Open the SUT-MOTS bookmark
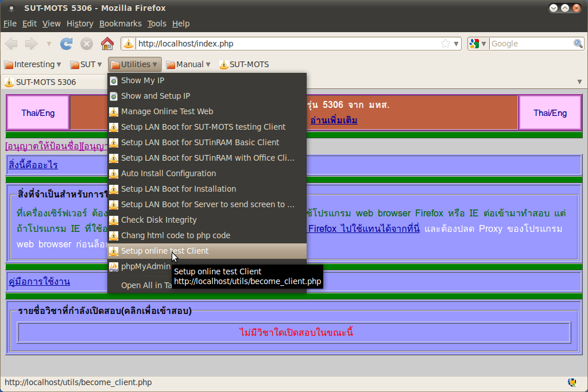Screen dimensions: 588x392 click(244, 64)
